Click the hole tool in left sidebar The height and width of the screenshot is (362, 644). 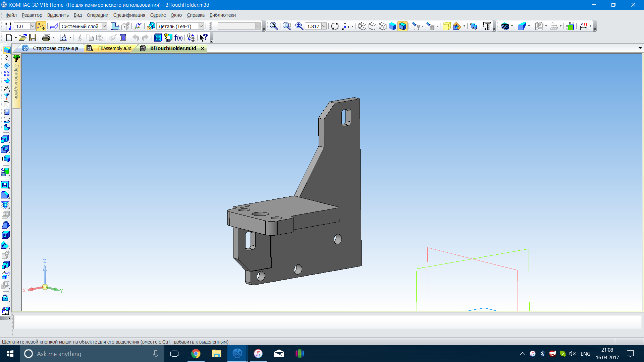pyautogui.click(x=5, y=205)
